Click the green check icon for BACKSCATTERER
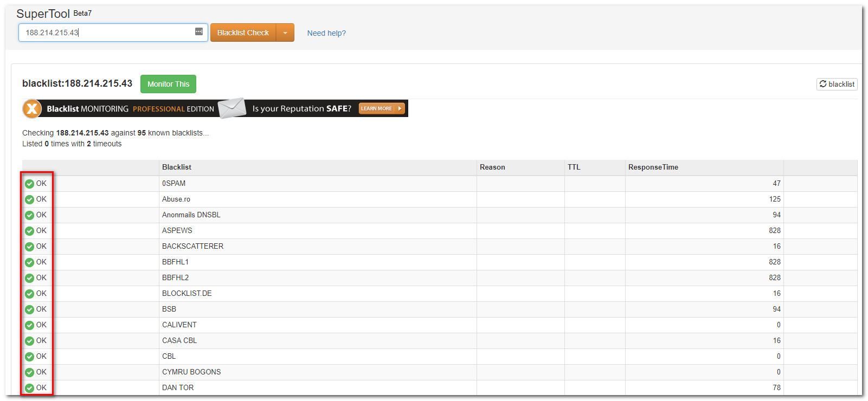This screenshot has width=868, height=401. (29, 247)
